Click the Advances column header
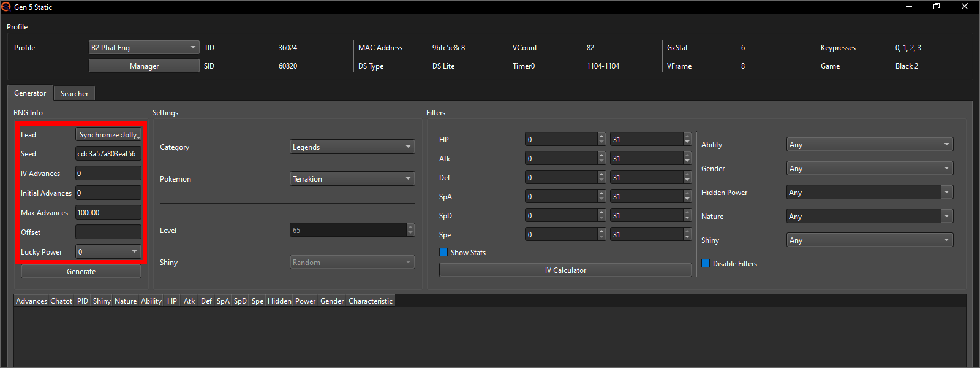The height and width of the screenshot is (368, 980). (31, 301)
